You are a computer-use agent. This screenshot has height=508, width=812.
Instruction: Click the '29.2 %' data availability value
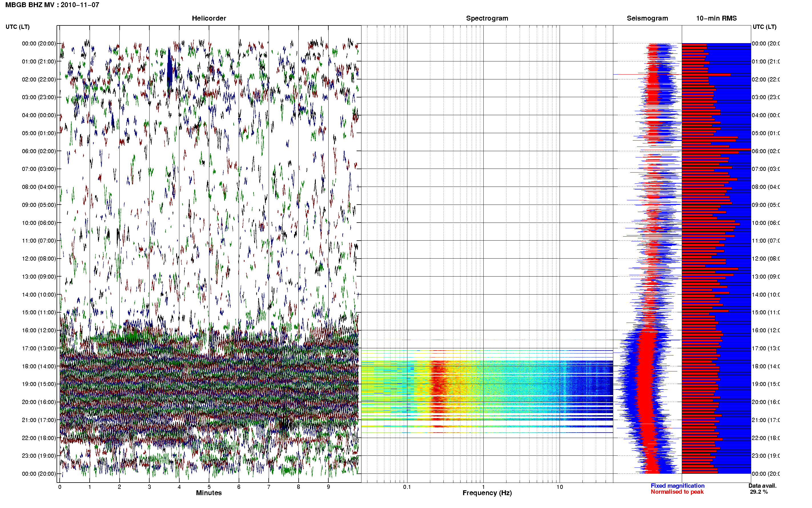point(759,492)
